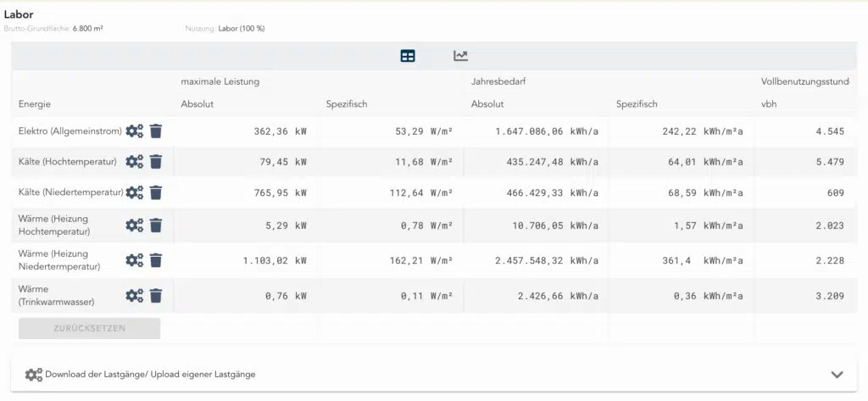Viewport: 868px width, 401px height.
Task: Delete the Wärme (Heizung Niedertermperatur) row
Action: click(x=156, y=260)
